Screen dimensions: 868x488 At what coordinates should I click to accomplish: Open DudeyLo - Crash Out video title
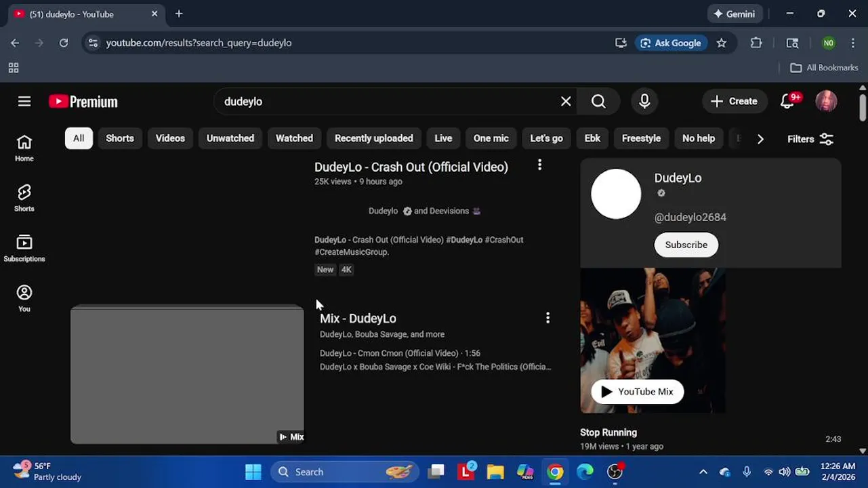pos(411,167)
